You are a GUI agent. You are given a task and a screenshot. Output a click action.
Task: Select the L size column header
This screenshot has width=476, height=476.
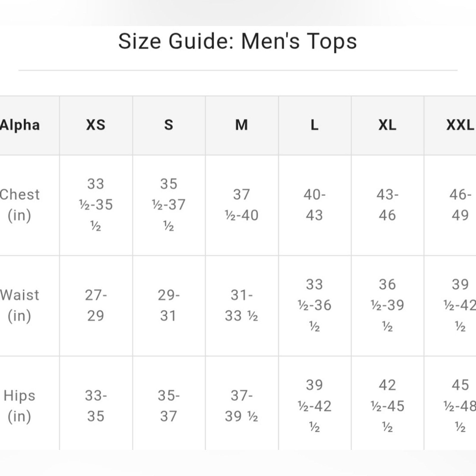pyautogui.click(x=314, y=125)
